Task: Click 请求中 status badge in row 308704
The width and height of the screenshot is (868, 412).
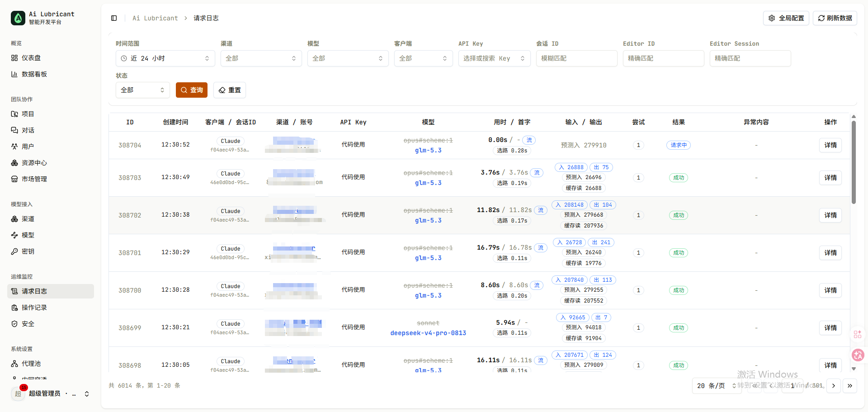Action: 679,145
